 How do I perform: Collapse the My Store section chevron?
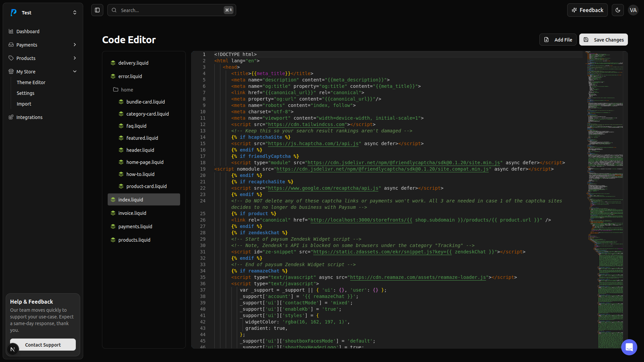[x=74, y=71]
